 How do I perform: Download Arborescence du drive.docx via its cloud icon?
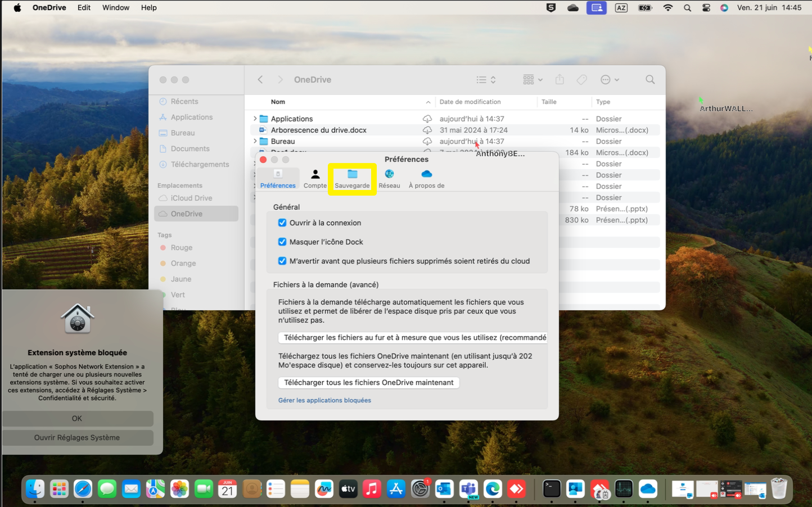click(x=427, y=130)
